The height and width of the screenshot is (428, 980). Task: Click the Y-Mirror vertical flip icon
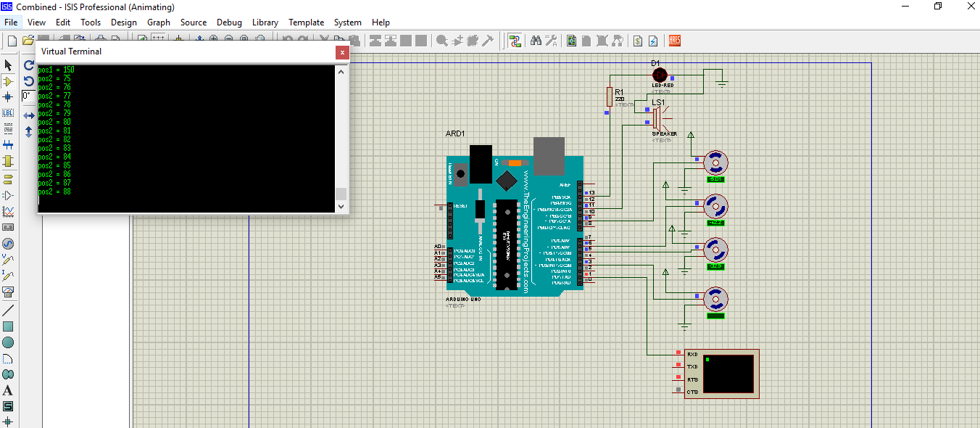point(28,132)
